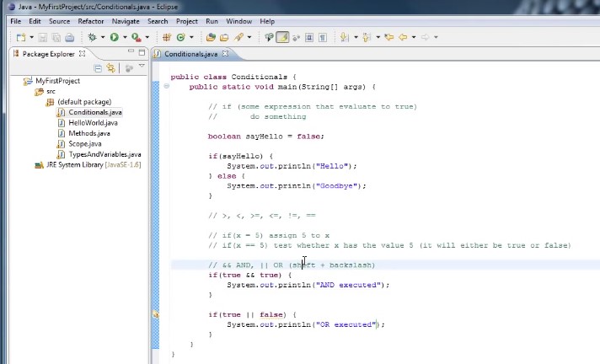
Task: Collapse the main method code fold marker
Action: tap(167, 86)
